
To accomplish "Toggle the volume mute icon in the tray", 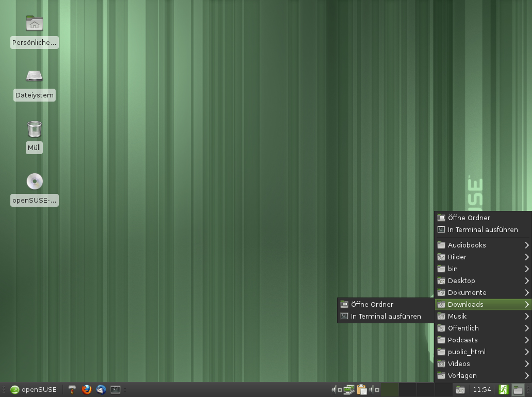I will [x=334, y=389].
